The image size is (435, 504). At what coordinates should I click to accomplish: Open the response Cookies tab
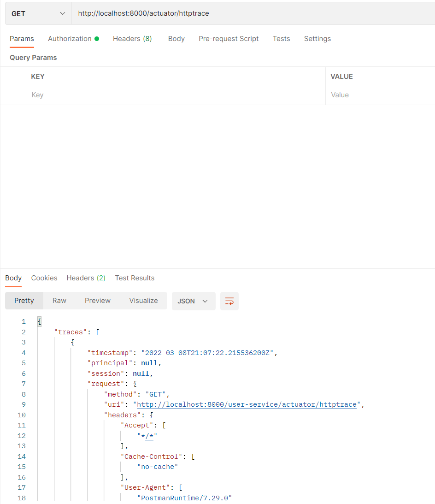tap(44, 278)
